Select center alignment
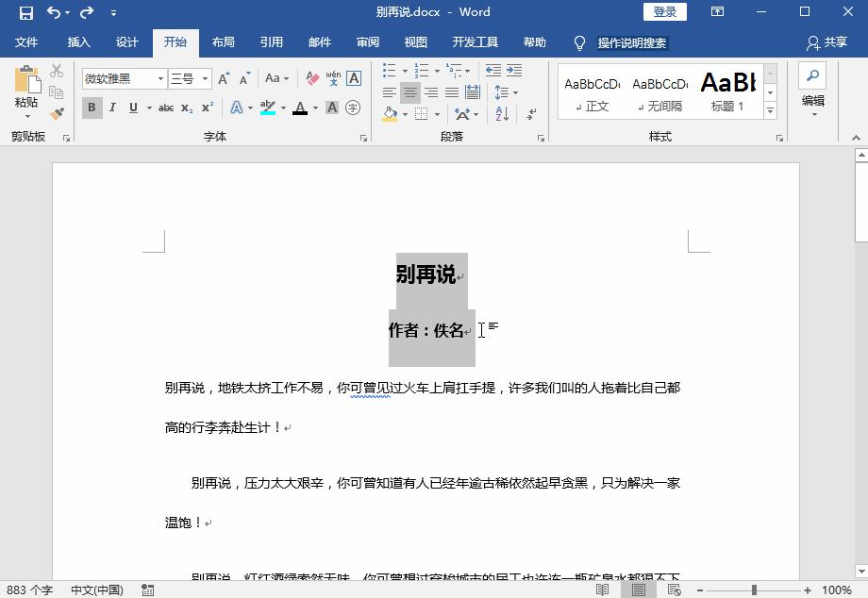 point(410,92)
